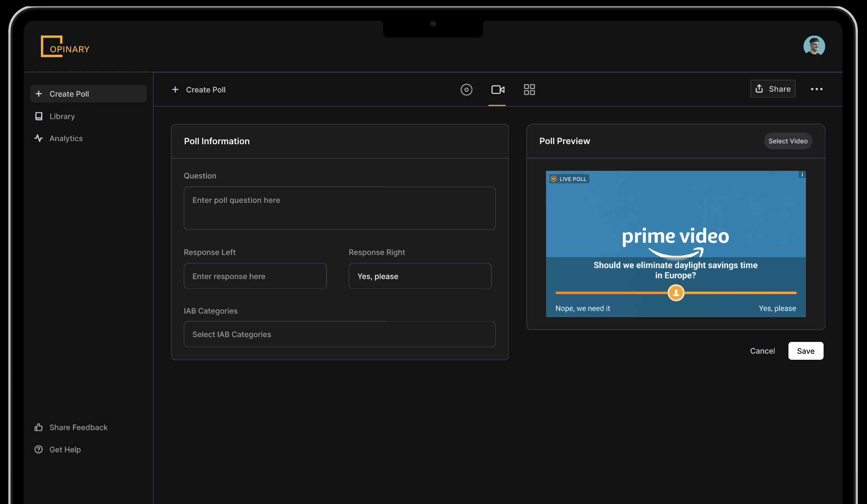The height and width of the screenshot is (504, 867).
Task: Click the three-dot more options icon
Action: 816,89
